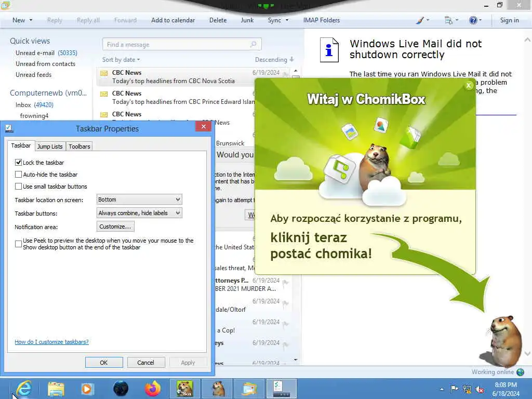Image resolution: width=532 pixels, height=399 pixels.
Task: Select Unread feeds quick view
Action: tap(34, 75)
